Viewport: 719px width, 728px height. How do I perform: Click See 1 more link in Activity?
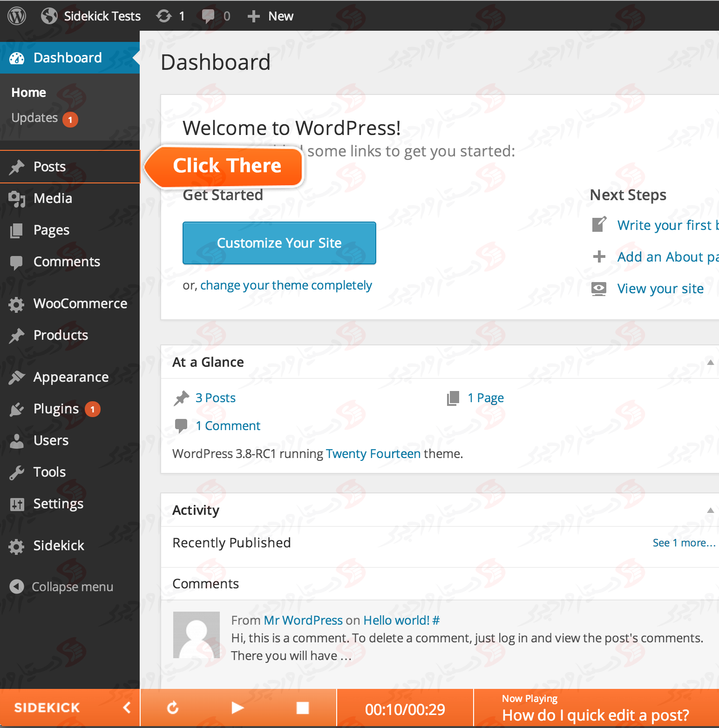683,543
